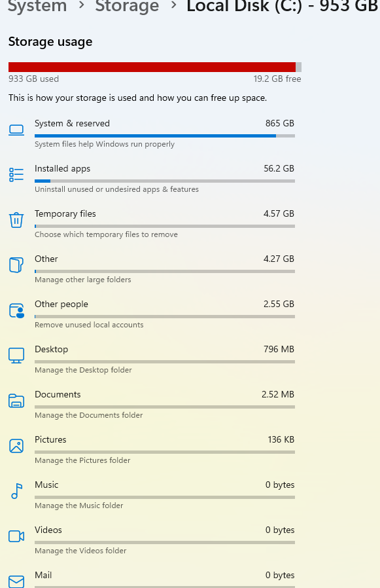Select Manage the Desktop folder text
This screenshot has width=380, height=588.
(83, 370)
